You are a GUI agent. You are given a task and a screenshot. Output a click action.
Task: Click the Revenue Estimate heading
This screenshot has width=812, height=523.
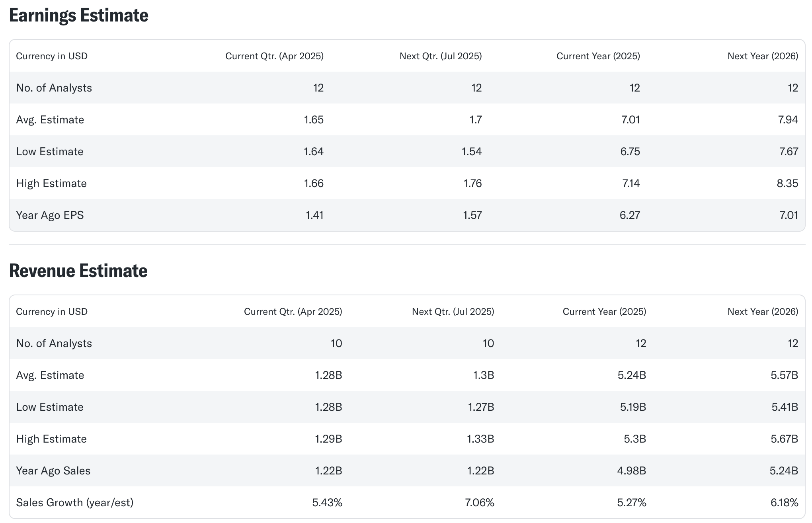78,271
